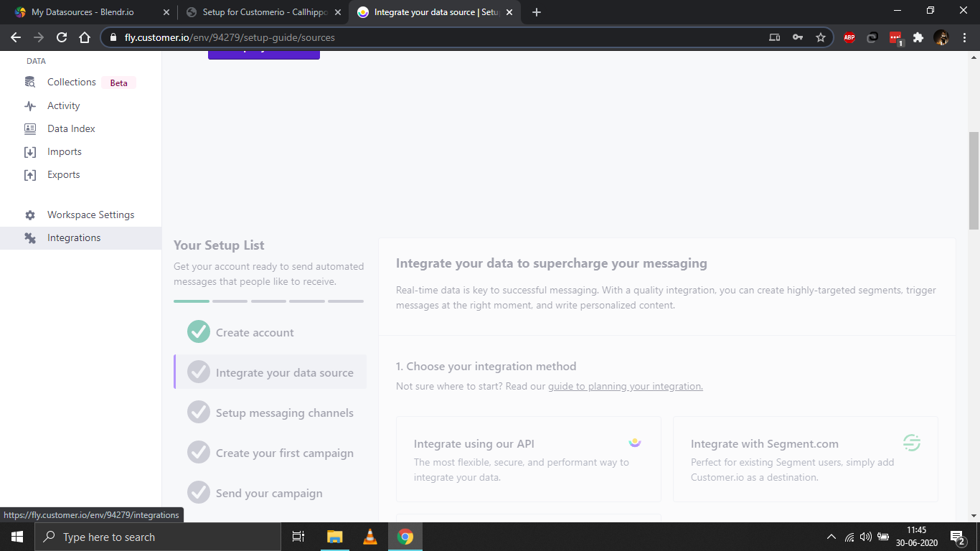Image resolution: width=980 pixels, height=551 pixels.
Task: Open the saved password key icon
Action: click(x=797, y=37)
